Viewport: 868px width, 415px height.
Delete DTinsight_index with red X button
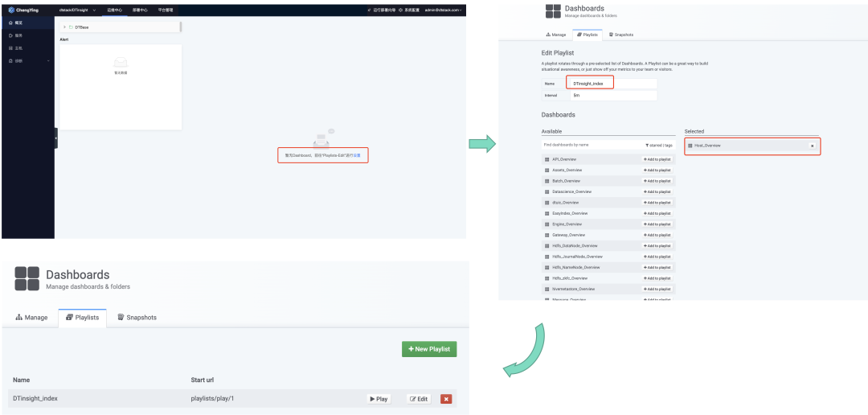(446, 399)
